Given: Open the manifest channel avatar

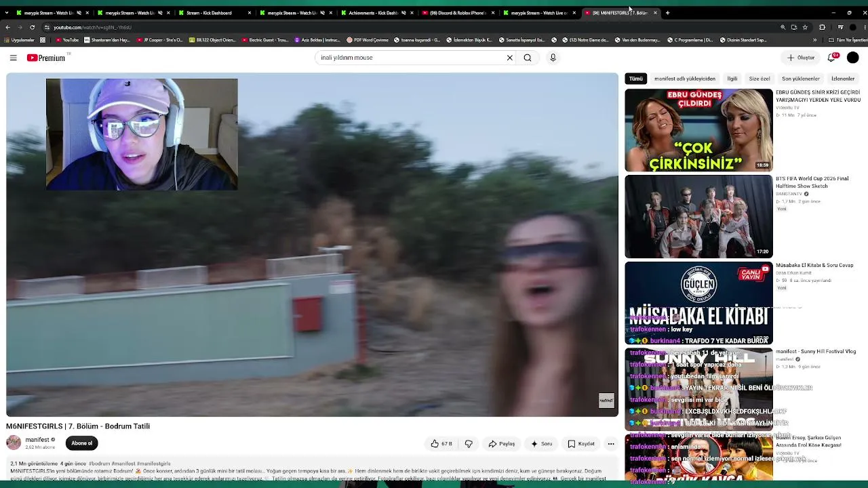Looking at the screenshot, I should coord(14,443).
